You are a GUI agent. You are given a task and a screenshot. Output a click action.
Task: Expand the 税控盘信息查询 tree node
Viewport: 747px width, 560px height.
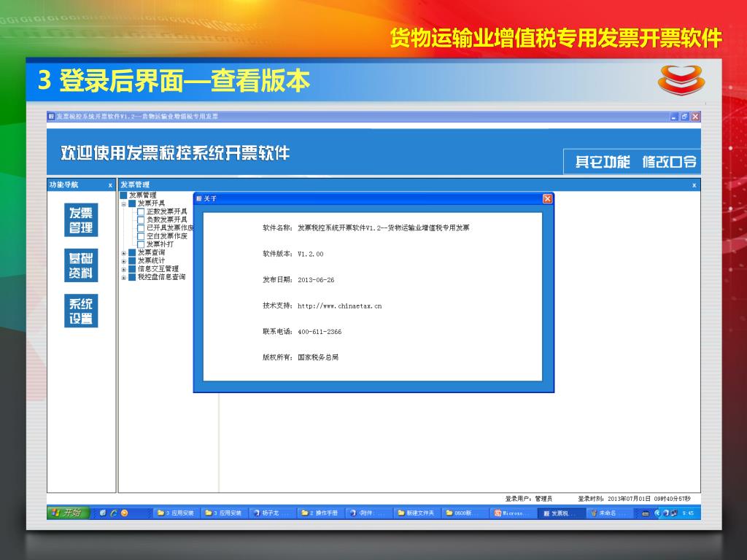[x=124, y=277]
